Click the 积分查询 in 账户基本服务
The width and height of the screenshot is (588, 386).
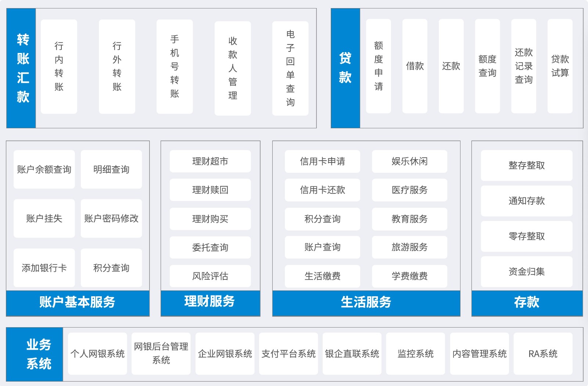(111, 268)
